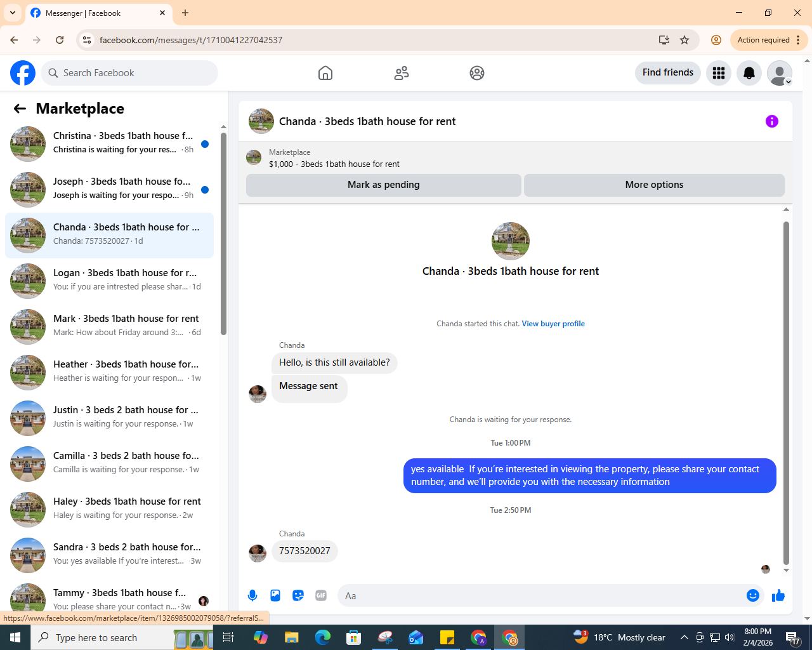812x650 pixels.
Task: Open File Explorer from taskbar
Action: tap(291, 637)
